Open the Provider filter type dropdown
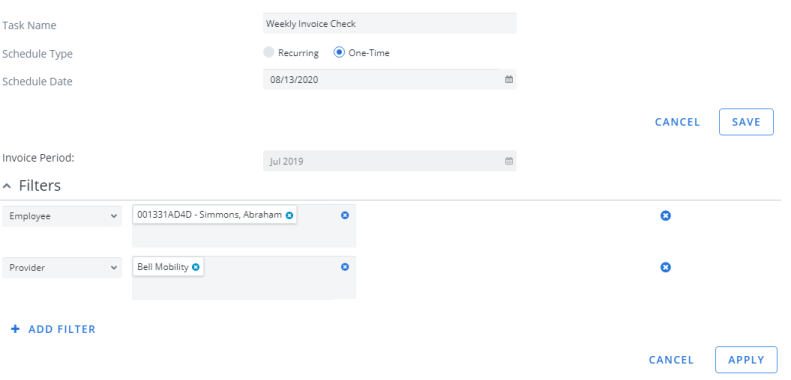This screenshot has width=791, height=380. point(62,267)
